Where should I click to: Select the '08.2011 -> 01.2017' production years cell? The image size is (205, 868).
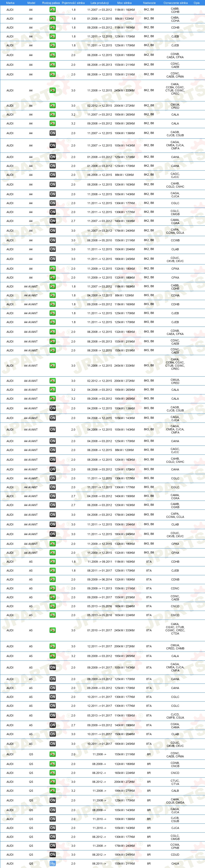99,571
